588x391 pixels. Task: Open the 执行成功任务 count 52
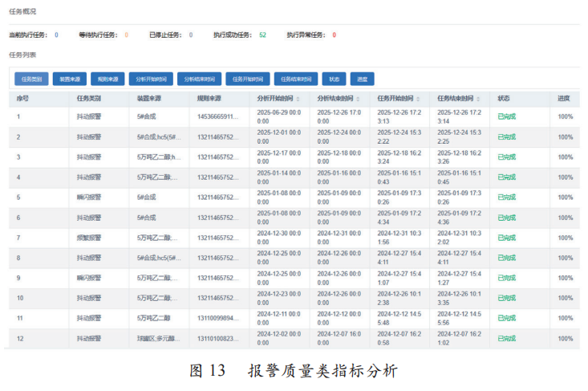tap(262, 35)
